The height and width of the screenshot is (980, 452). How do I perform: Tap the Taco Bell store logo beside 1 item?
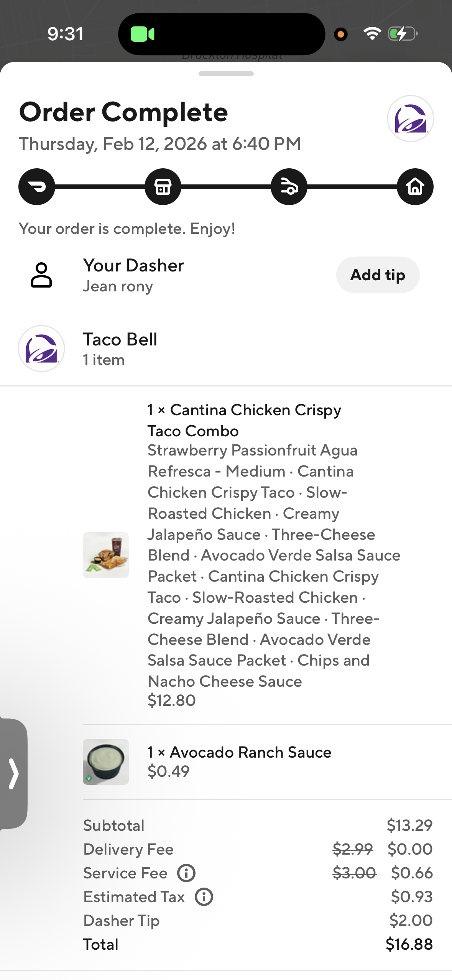tap(41, 349)
